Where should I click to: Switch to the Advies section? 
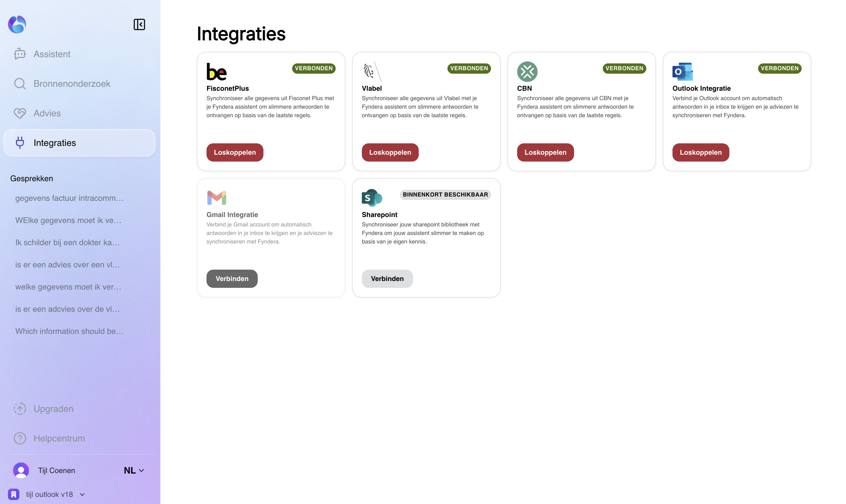click(x=47, y=113)
